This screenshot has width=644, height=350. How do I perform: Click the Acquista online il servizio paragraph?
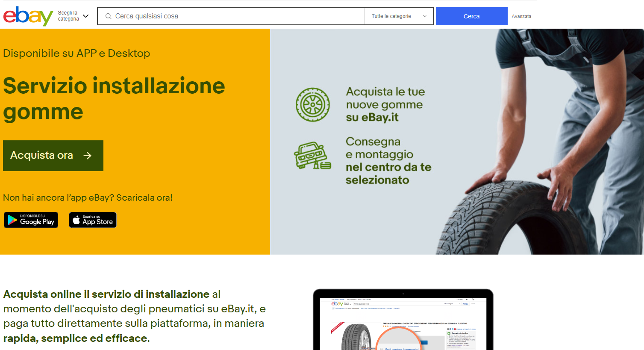click(135, 316)
